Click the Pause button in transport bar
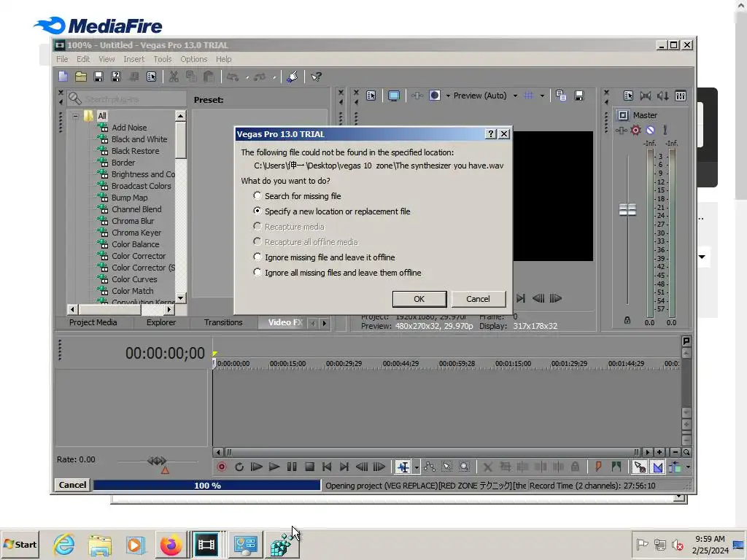Viewport: 747px width, 560px height. [x=292, y=467]
